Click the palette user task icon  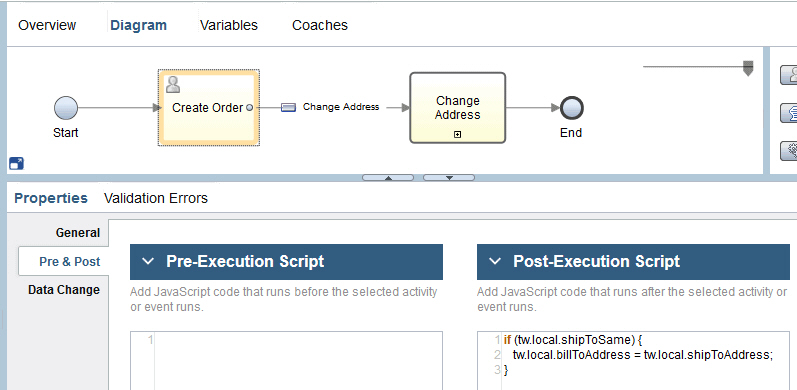point(790,75)
